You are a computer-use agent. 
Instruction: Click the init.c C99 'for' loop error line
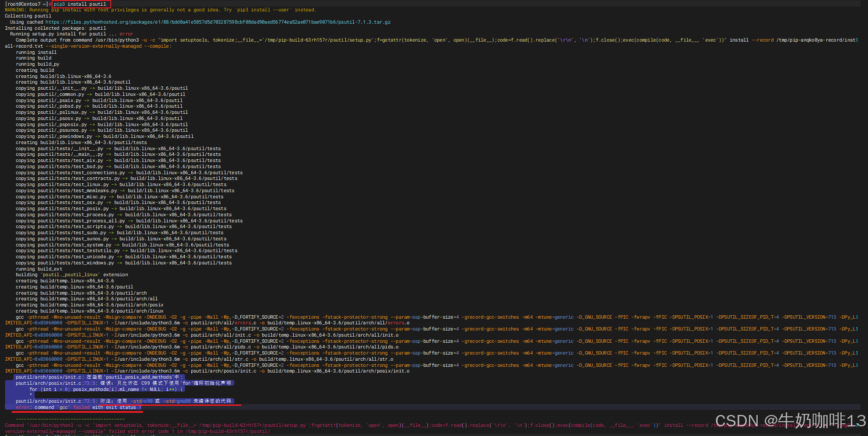pos(125,383)
